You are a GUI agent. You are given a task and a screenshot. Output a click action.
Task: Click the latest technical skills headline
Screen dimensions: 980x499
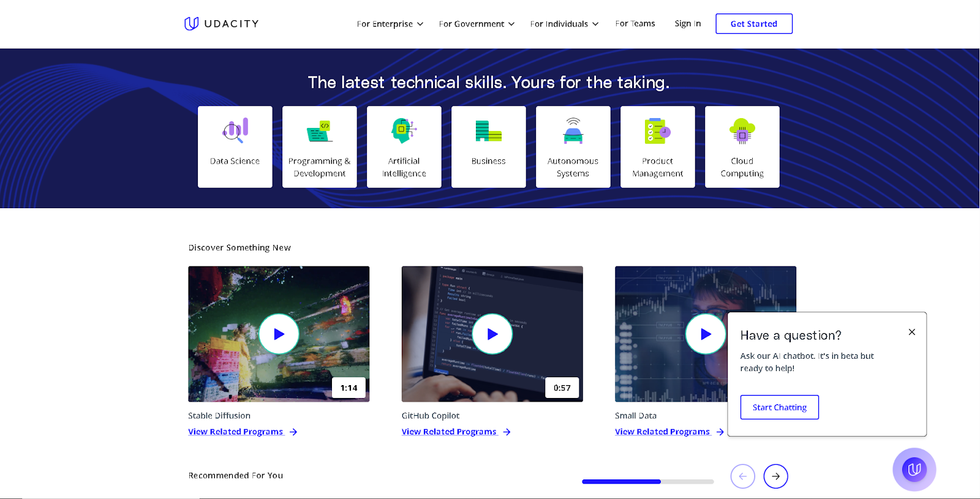click(x=489, y=82)
